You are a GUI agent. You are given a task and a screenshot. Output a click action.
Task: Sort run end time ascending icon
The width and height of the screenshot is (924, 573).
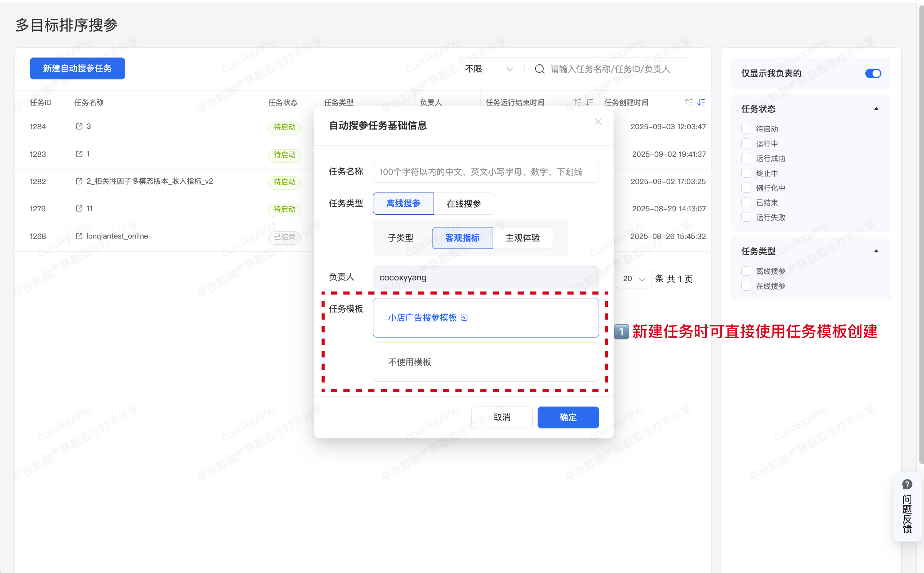click(577, 102)
